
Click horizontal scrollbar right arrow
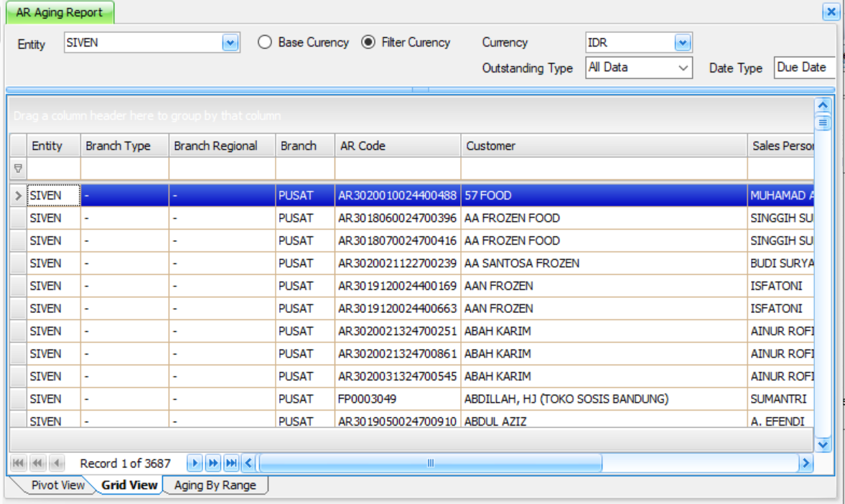tap(806, 463)
